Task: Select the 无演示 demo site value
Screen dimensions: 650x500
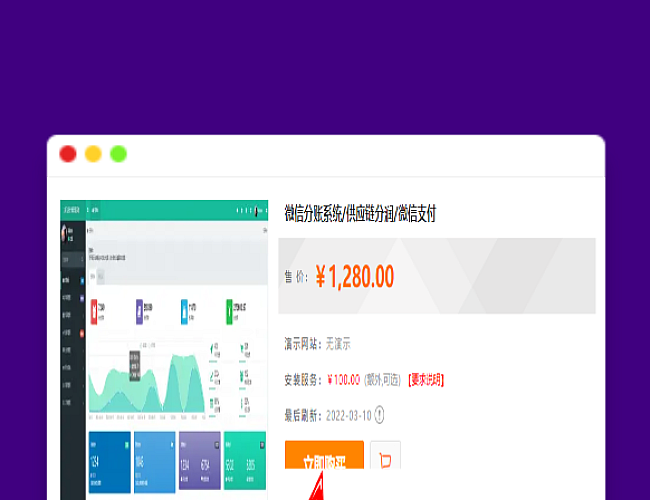Action: coord(338,344)
